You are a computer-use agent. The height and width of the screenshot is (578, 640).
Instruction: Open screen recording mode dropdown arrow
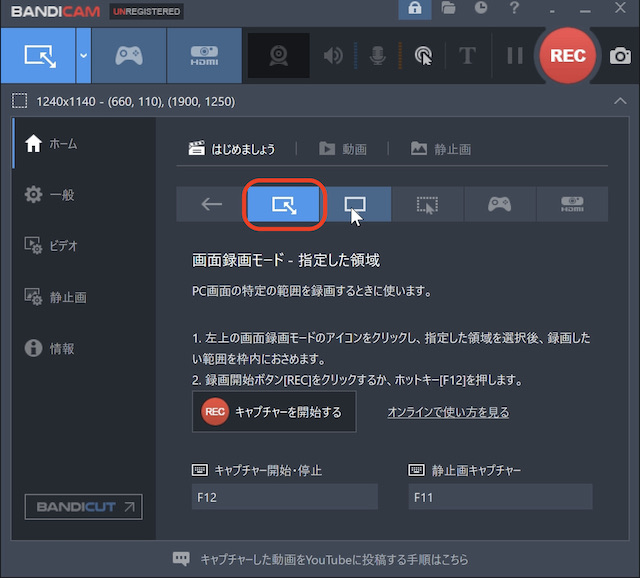click(84, 56)
